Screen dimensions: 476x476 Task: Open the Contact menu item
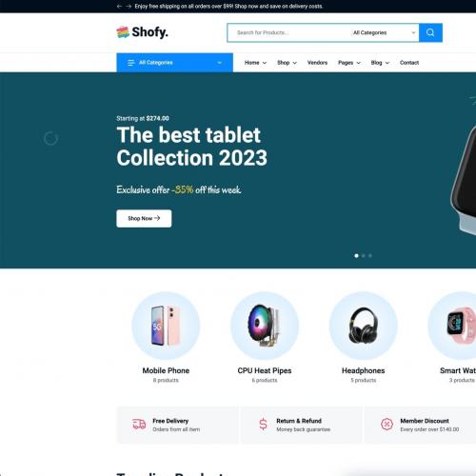[409, 63]
